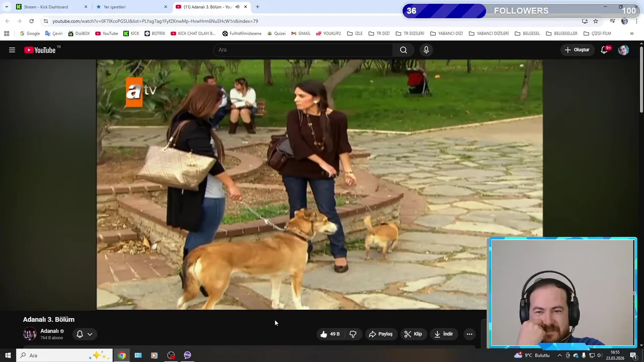Mute the playing tab via speaker icon
The width and height of the screenshot is (644, 362).
[237, 7]
